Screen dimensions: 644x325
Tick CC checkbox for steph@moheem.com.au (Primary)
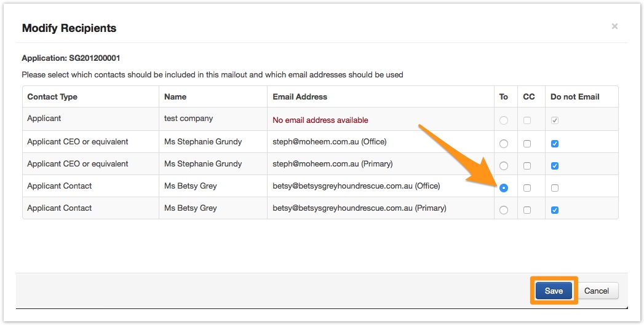pos(527,166)
